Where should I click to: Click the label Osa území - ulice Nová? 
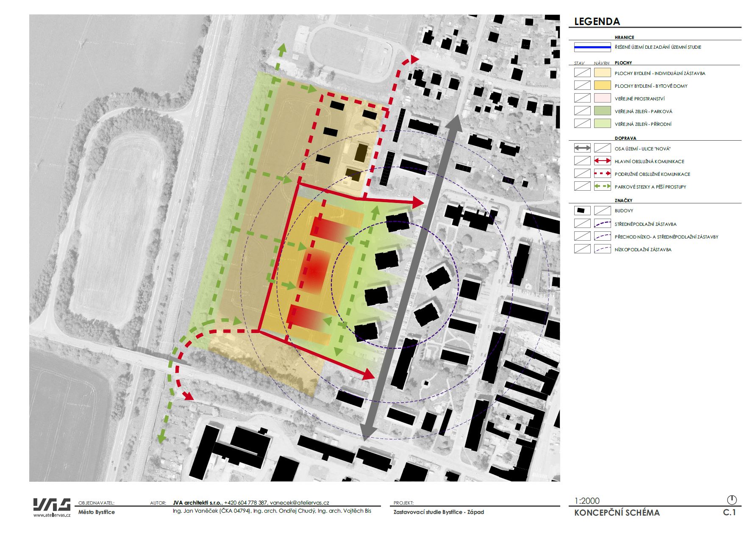(642, 149)
